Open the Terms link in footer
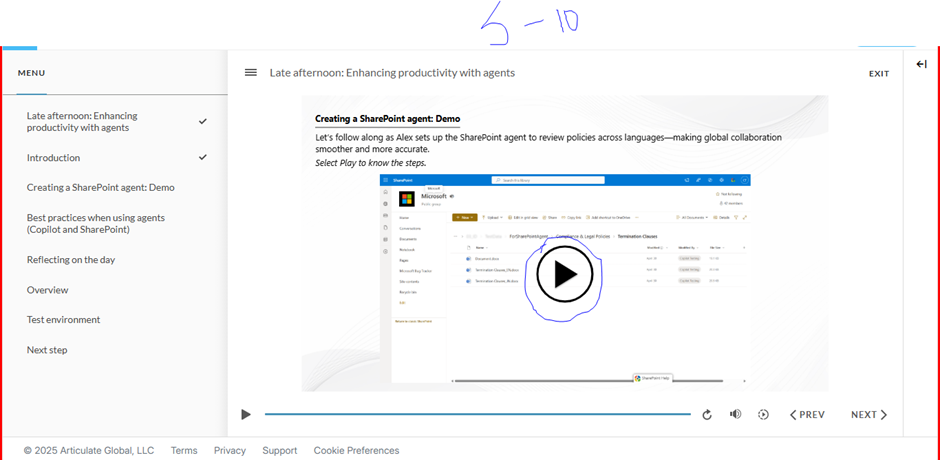The image size is (940, 460). point(183,450)
